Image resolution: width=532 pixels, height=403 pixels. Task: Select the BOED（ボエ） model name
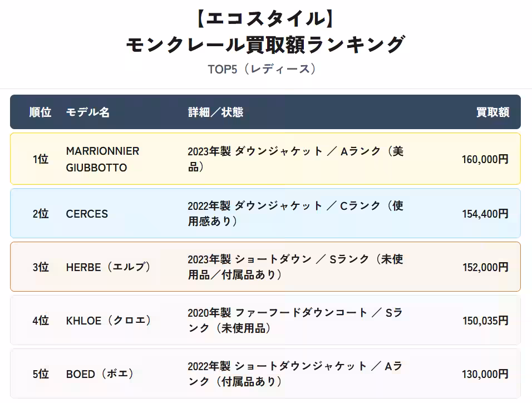point(100,374)
